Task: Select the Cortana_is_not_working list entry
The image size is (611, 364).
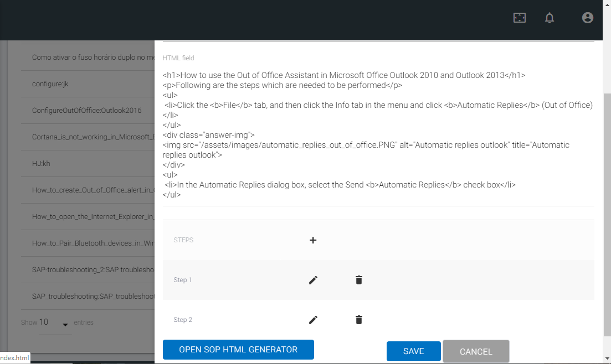Action: [x=91, y=137]
